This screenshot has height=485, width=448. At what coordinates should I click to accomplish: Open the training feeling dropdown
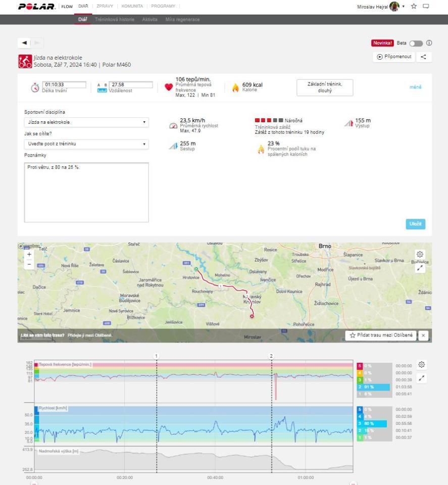coord(86,144)
